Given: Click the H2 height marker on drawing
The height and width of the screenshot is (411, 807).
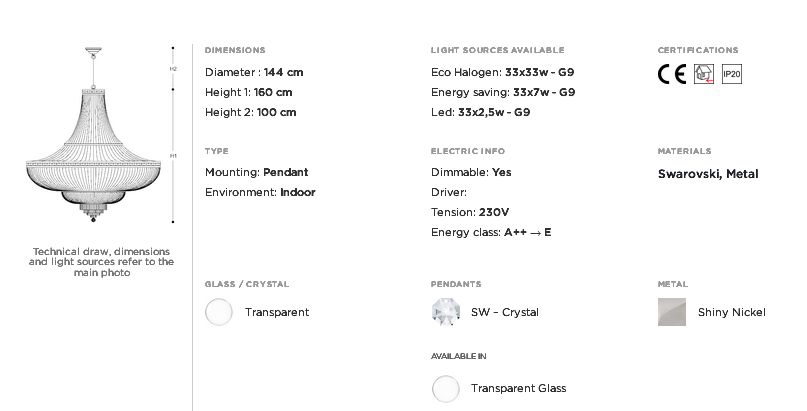Looking at the screenshot, I should pos(173,68).
